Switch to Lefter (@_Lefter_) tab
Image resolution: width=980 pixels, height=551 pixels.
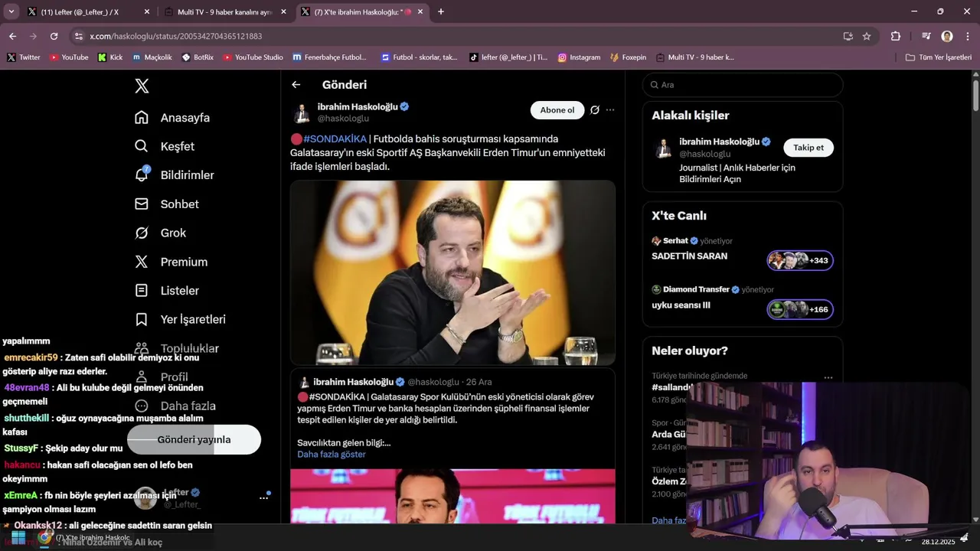pyautogui.click(x=87, y=11)
